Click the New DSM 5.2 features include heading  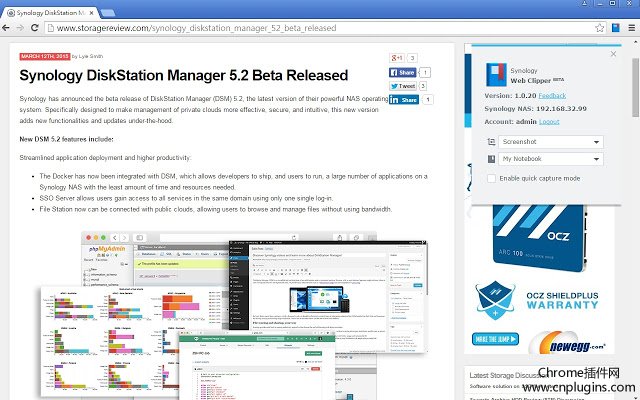tap(67, 139)
